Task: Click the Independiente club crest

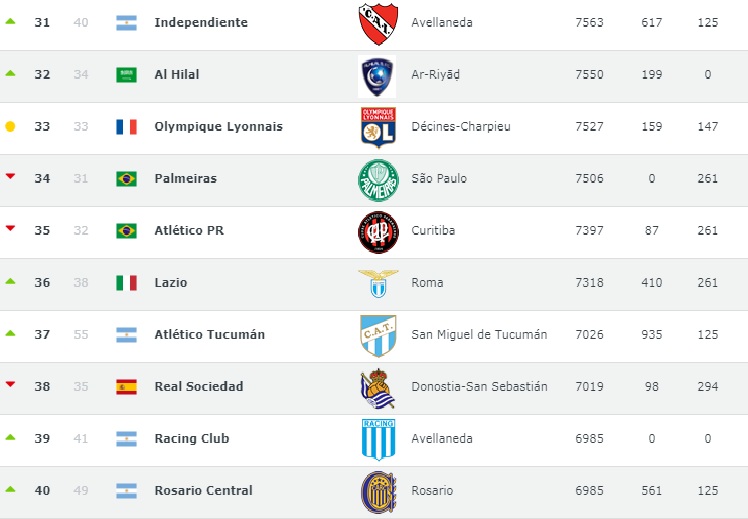Action: (x=378, y=23)
